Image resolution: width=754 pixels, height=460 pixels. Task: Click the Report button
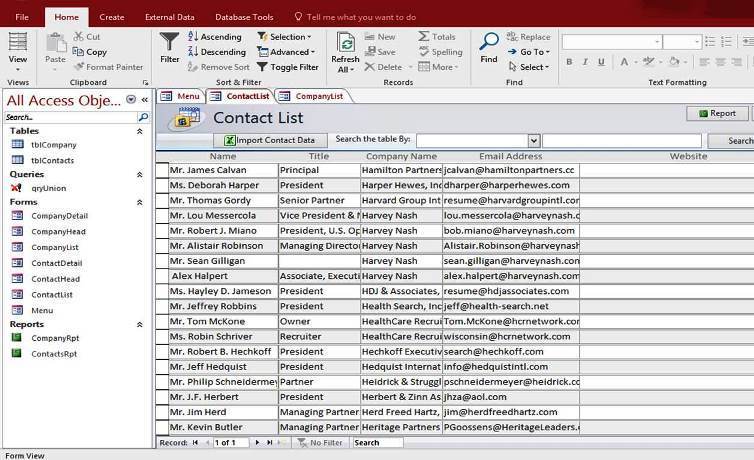pos(716,114)
